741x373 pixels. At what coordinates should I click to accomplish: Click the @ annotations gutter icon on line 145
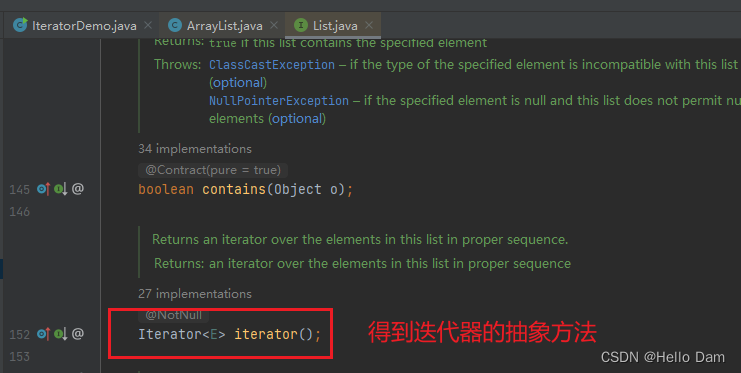point(78,189)
